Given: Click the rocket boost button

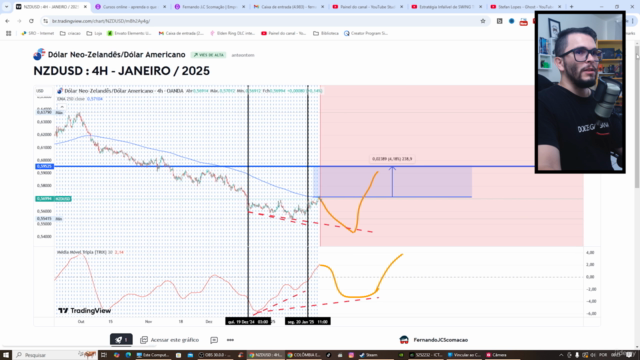Looking at the screenshot, I should [121, 340].
